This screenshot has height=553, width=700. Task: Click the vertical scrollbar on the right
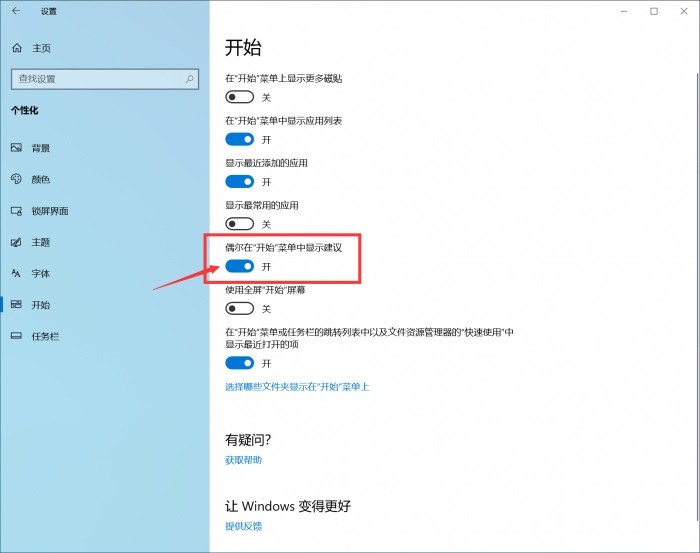(697, 297)
